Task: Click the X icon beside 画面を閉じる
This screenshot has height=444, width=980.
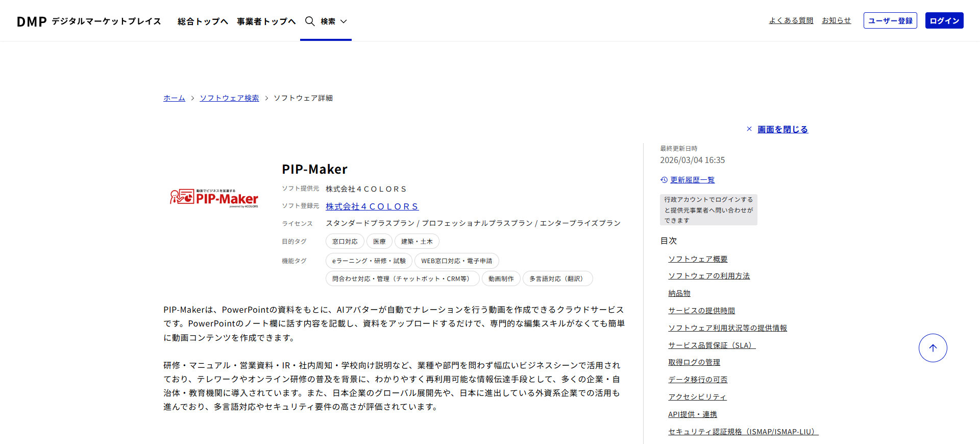Action: pyautogui.click(x=749, y=129)
